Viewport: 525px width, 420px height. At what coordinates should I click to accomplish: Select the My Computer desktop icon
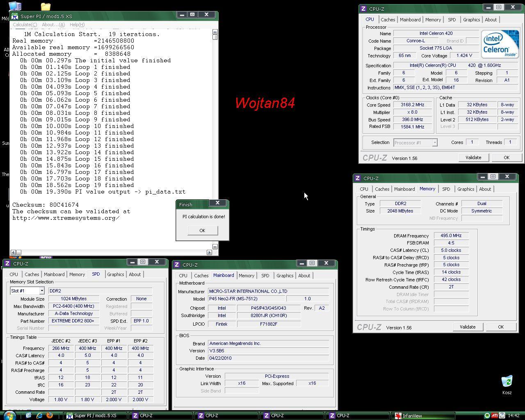pyautogui.click(x=15, y=6)
